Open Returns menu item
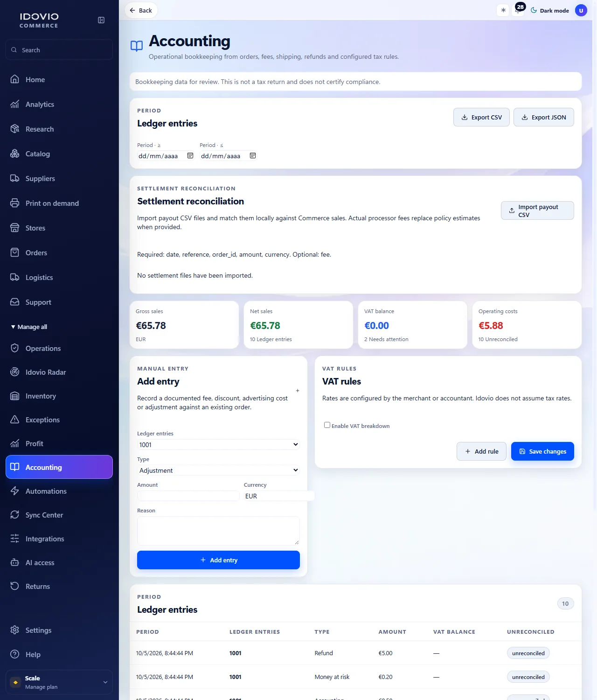This screenshot has width=597, height=700. pyautogui.click(x=59, y=587)
